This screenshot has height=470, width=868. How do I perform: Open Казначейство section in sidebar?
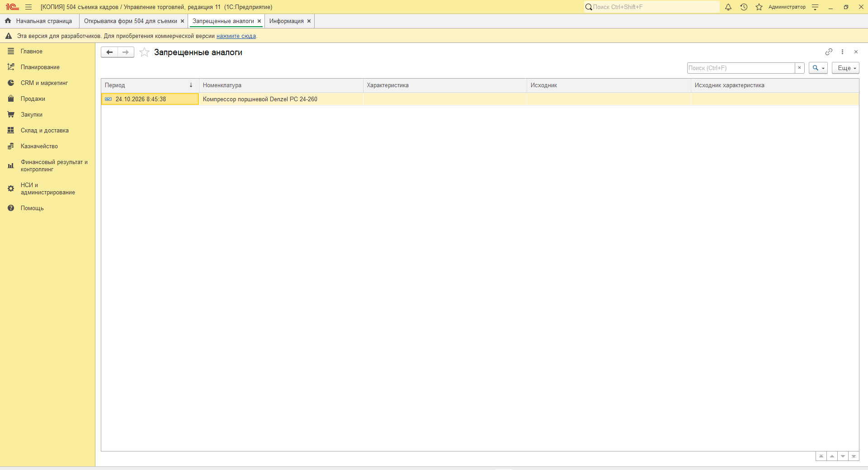click(47, 146)
